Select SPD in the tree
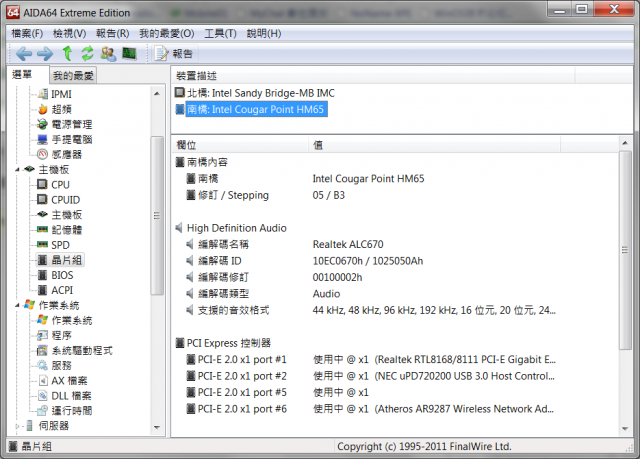This screenshot has width=640, height=459. coord(60,245)
